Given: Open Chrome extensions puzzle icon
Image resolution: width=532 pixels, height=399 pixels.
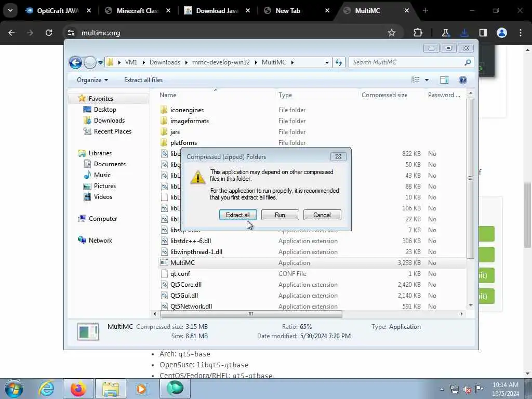Looking at the screenshot, I should [418, 33].
